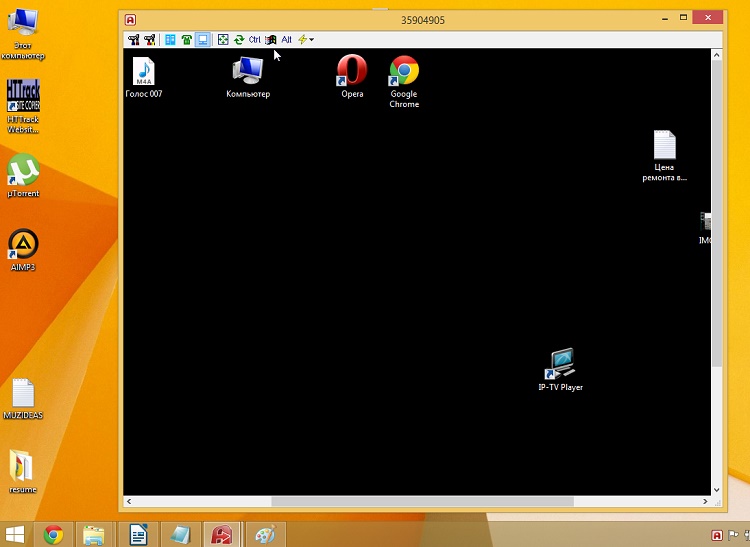Click vertical scrollbar up arrow

(717, 55)
